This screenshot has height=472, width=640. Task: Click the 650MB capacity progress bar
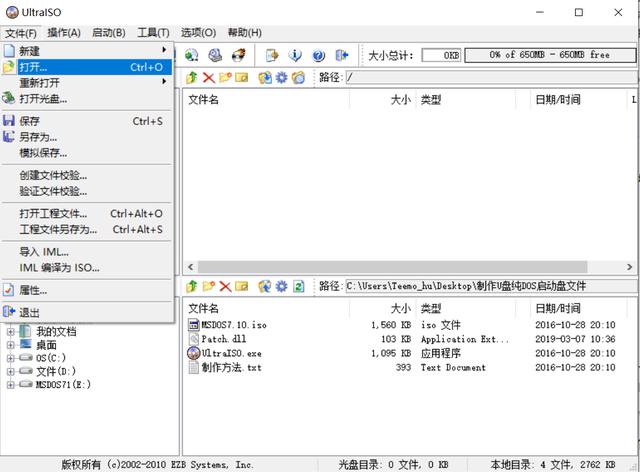pyautogui.click(x=550, y=55)
